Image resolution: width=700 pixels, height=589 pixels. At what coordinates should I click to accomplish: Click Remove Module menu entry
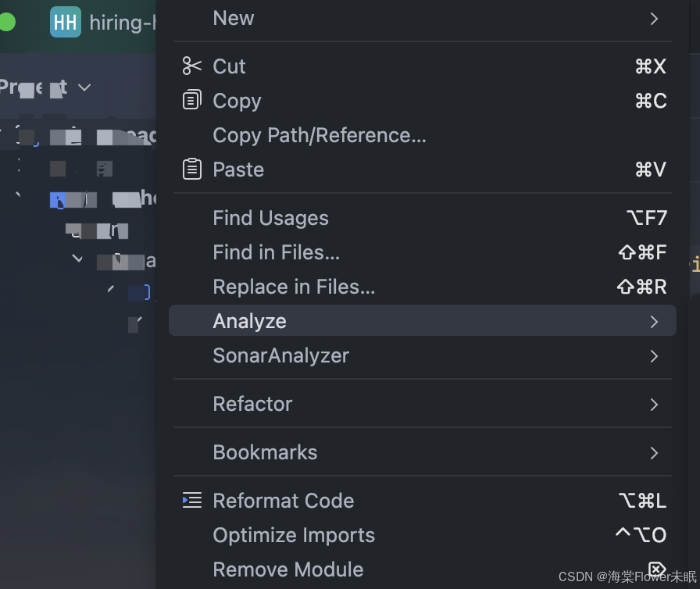pos(287,569)
